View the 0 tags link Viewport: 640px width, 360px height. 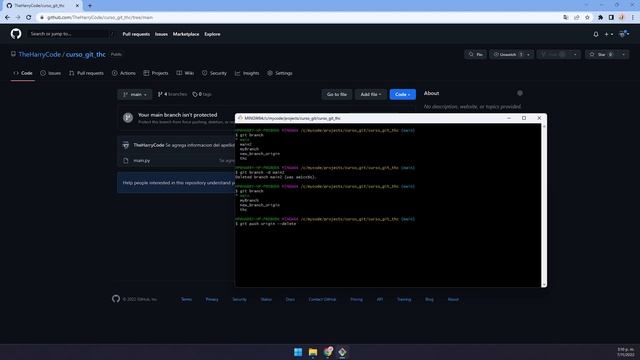202,94
